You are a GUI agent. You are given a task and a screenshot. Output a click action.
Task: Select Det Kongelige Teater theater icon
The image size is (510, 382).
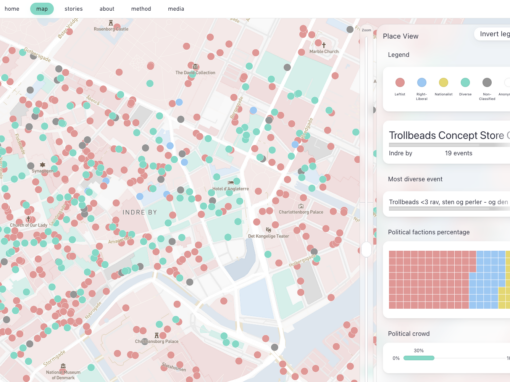[x=268, y=230]
